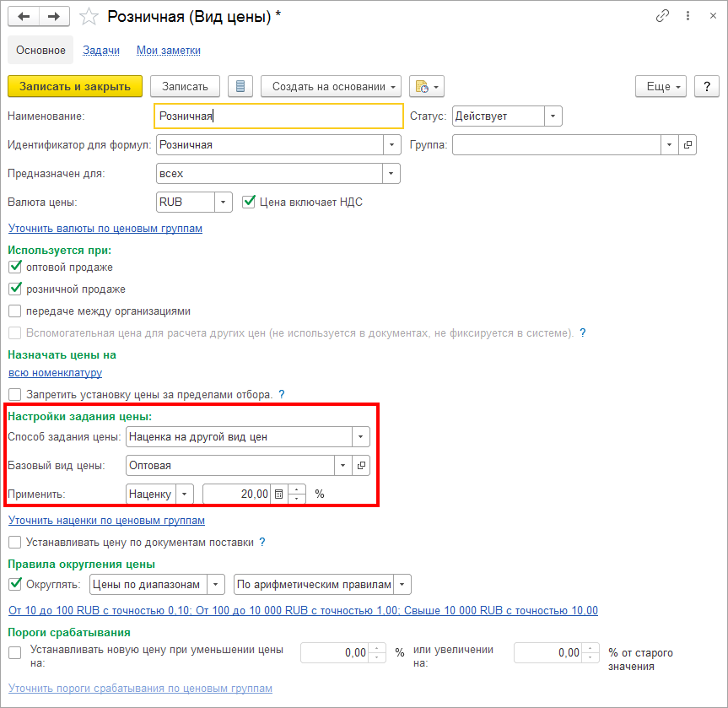The image size is (728, 708).
Task: Click the back navigation arrow
Action: click(24, 16)
